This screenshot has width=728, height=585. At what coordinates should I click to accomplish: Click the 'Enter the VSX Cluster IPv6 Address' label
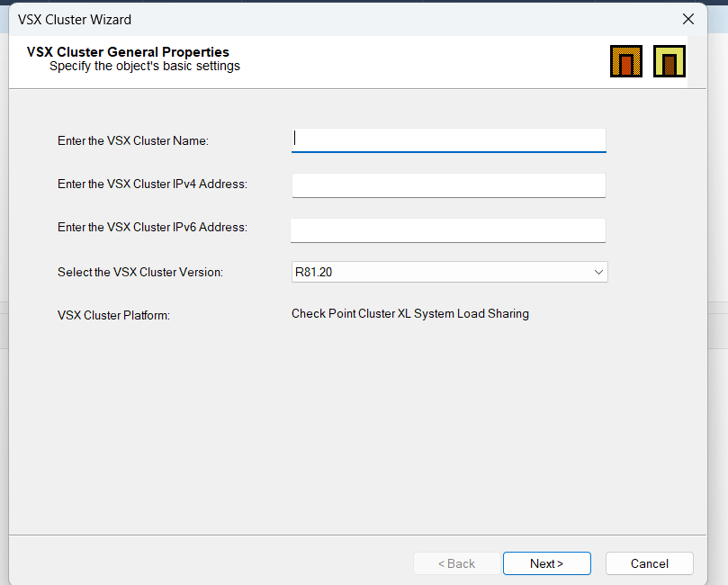152,228
